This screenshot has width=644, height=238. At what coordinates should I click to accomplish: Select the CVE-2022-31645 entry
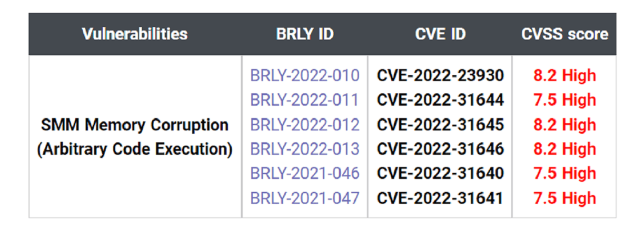(440, 125)
